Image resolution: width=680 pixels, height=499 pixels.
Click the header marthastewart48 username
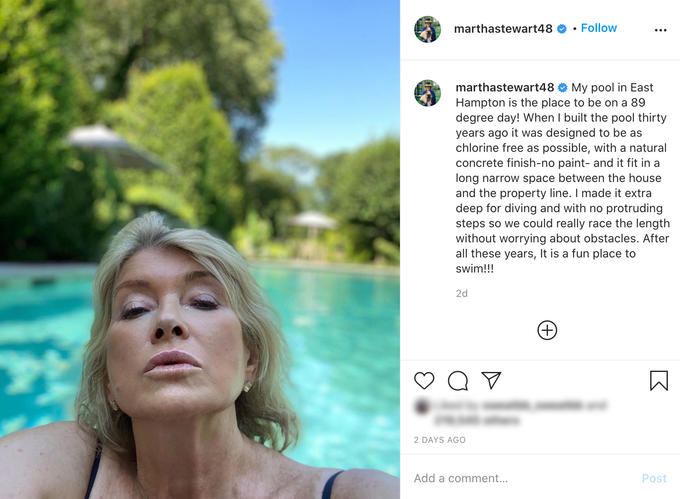pos(503,29)
